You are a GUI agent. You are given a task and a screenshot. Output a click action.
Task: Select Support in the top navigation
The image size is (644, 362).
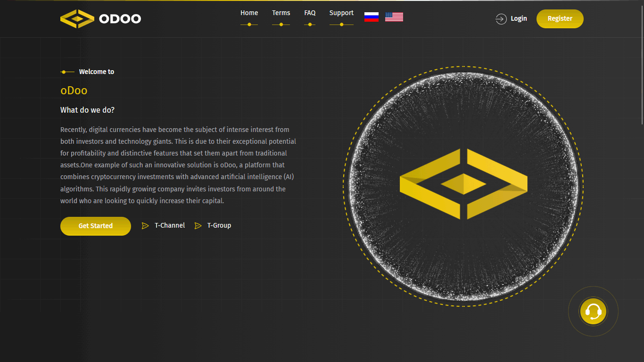(x=341, y=13)
